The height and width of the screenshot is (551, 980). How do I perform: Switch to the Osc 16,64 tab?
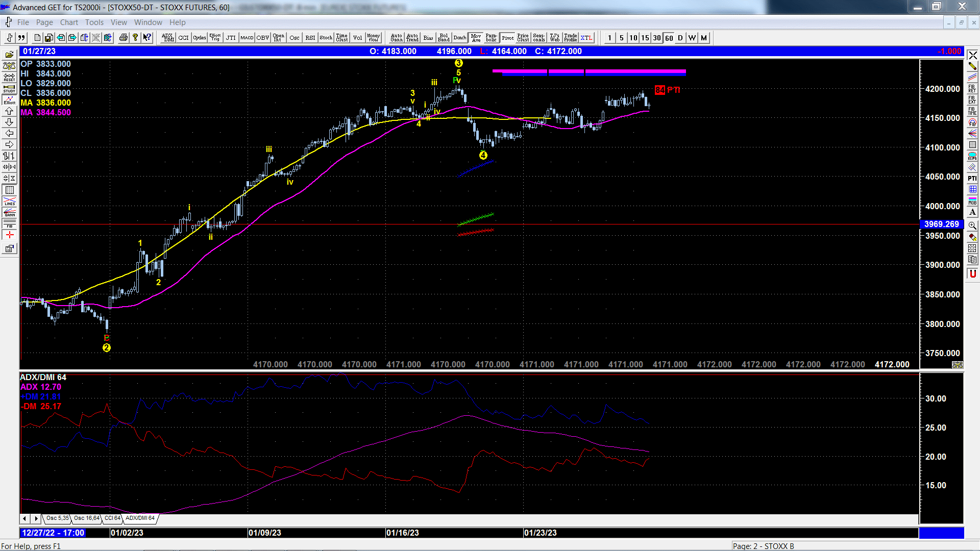pyautogui.click(x=86, y=518)
